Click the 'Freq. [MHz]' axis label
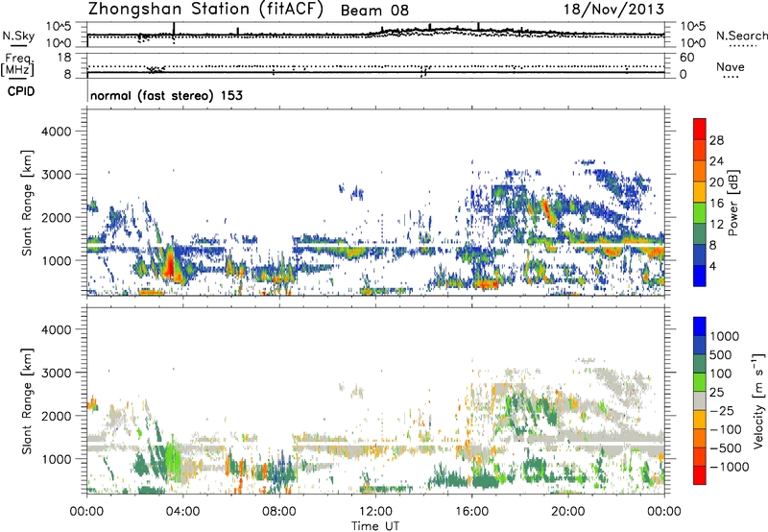This screenshot has width=768, height=532. (x=17, y=64)
